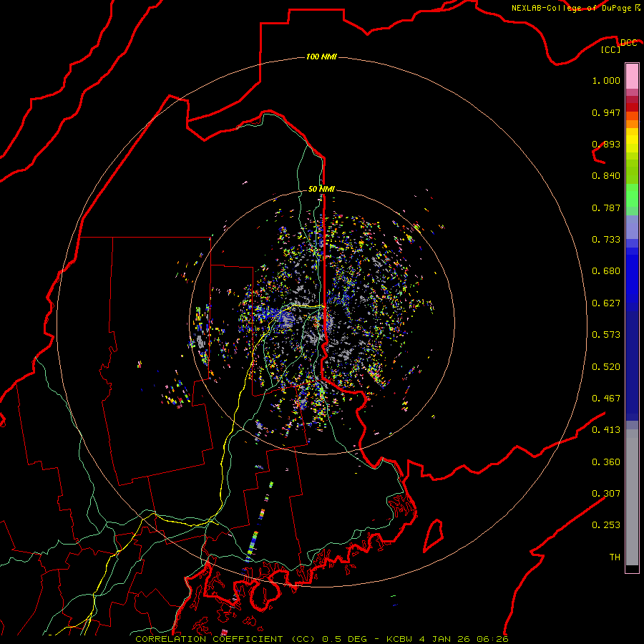
Task: Click the 0.253 legend value
Action: 606,525
